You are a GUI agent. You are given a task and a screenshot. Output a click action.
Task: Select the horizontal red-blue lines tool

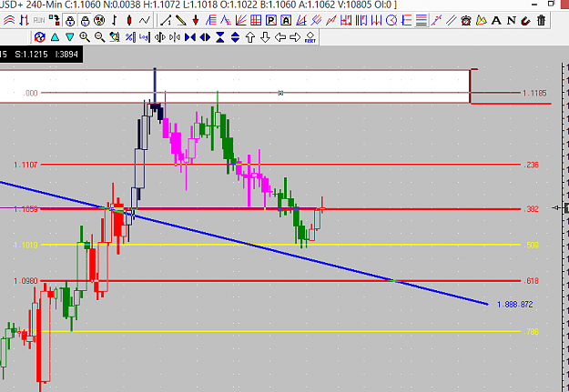pos(422,20)
